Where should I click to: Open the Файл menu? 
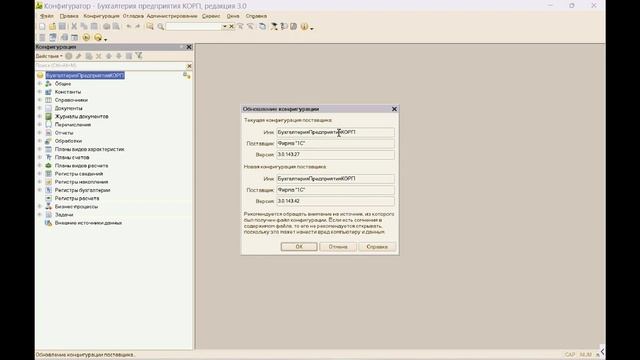pyautogui.click(x=47, y=16)
